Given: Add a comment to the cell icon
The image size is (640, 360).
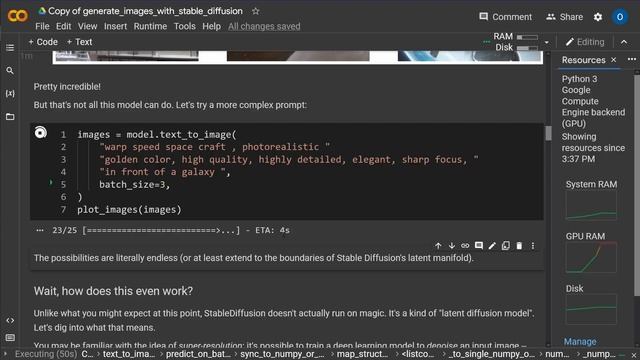Looking at the screenshot, I should click(479, 246).
